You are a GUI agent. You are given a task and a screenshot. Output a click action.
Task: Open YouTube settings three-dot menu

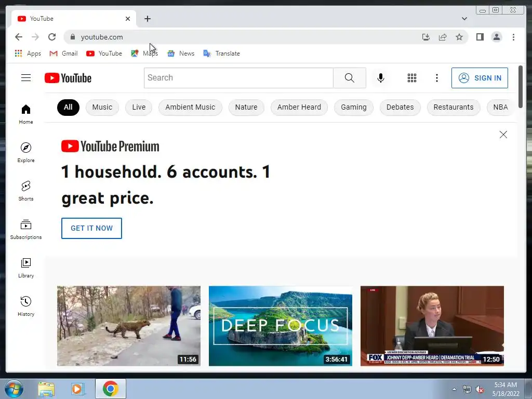point(436,78)
